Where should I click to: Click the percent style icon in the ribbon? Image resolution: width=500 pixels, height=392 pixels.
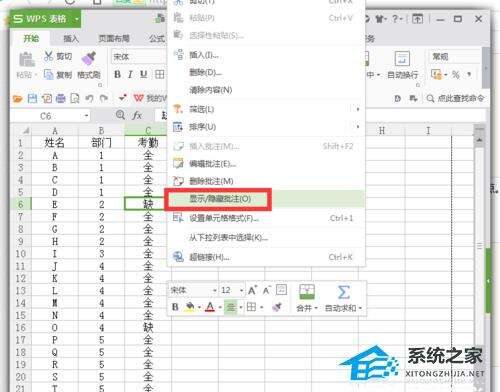pos(456,74)
